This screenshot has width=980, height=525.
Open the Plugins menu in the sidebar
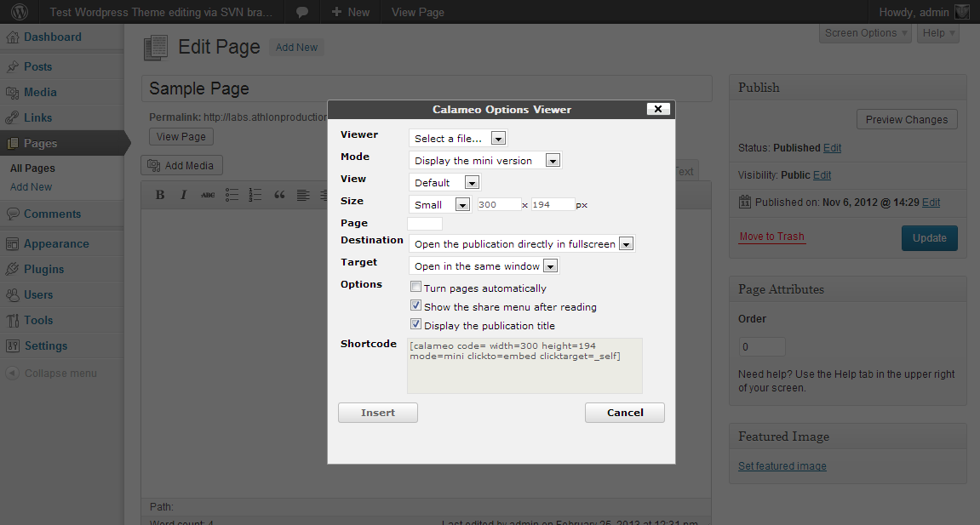pos(43,269)
